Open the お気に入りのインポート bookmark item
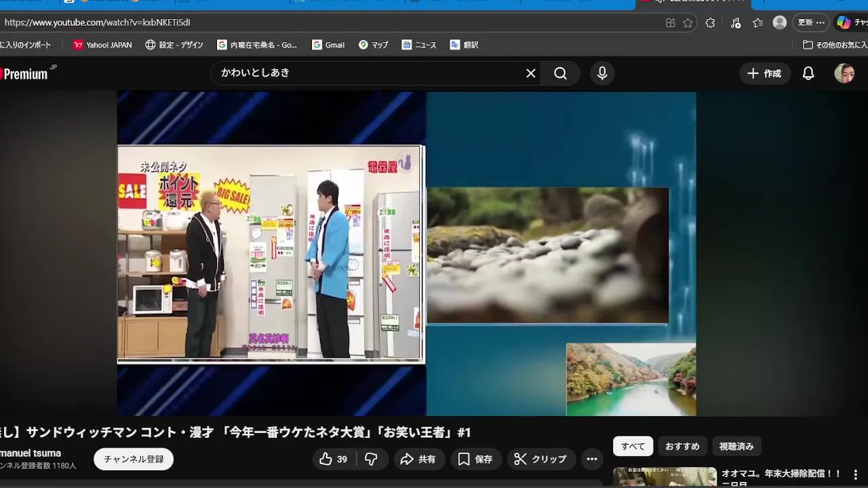 point(26,45)
